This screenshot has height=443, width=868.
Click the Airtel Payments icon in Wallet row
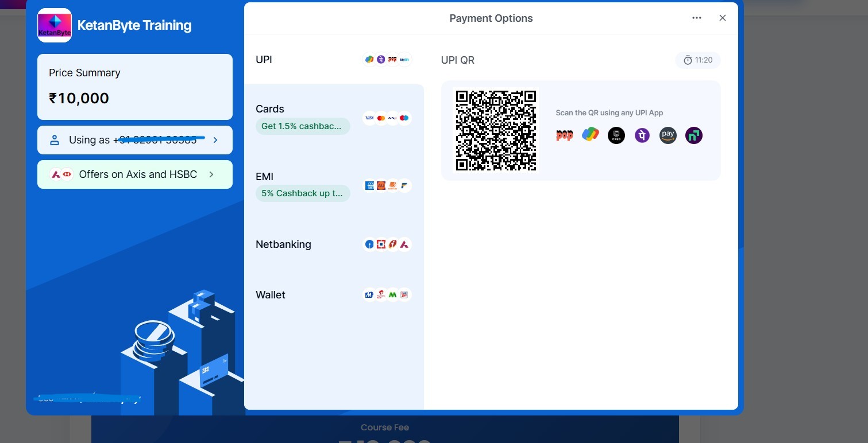(x=381, y=295)
